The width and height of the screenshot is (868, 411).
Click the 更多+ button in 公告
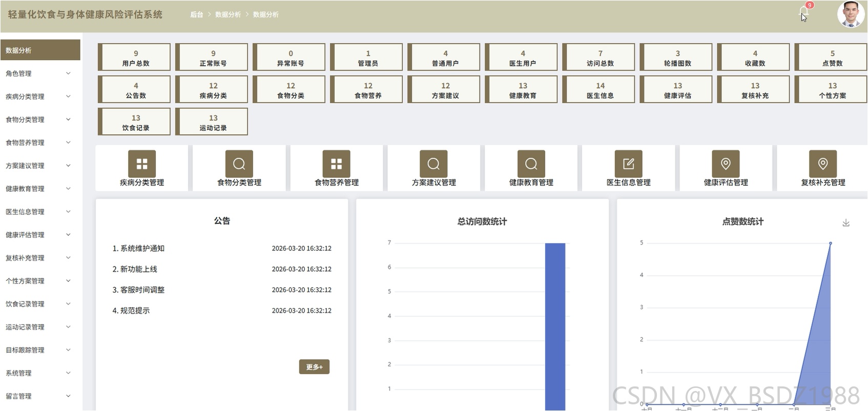click(314, 367)
